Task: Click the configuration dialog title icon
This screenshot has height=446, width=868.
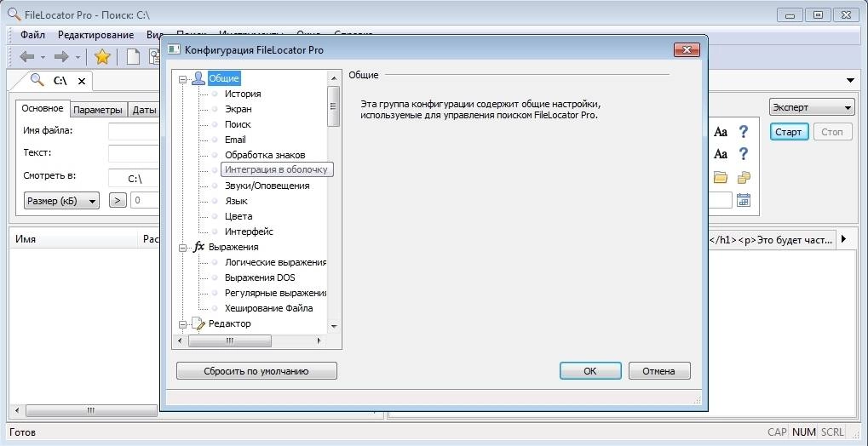Action: pyautogui.click(x=174, y=50)
